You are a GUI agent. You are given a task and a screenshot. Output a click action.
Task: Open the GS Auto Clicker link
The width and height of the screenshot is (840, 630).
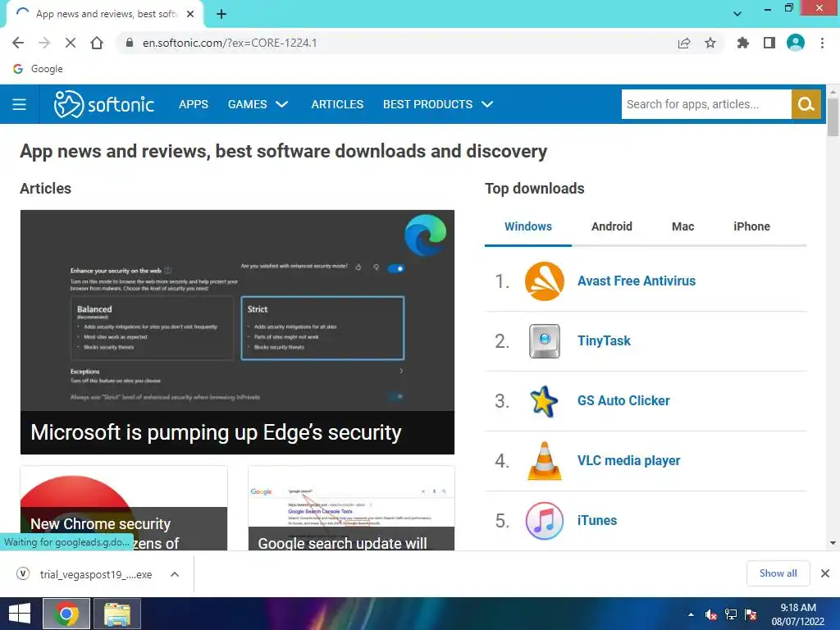623,400
